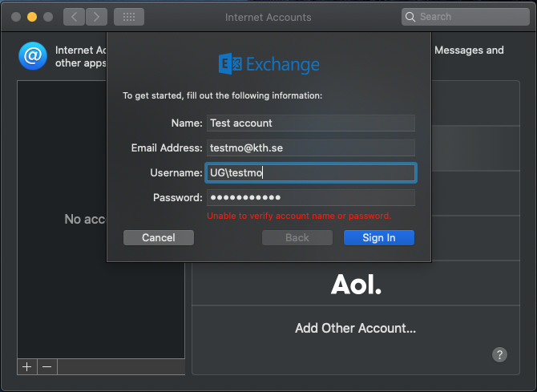Minimize the window with the yellow button
The width and height of the screenshot is (537, 392).
32,16
